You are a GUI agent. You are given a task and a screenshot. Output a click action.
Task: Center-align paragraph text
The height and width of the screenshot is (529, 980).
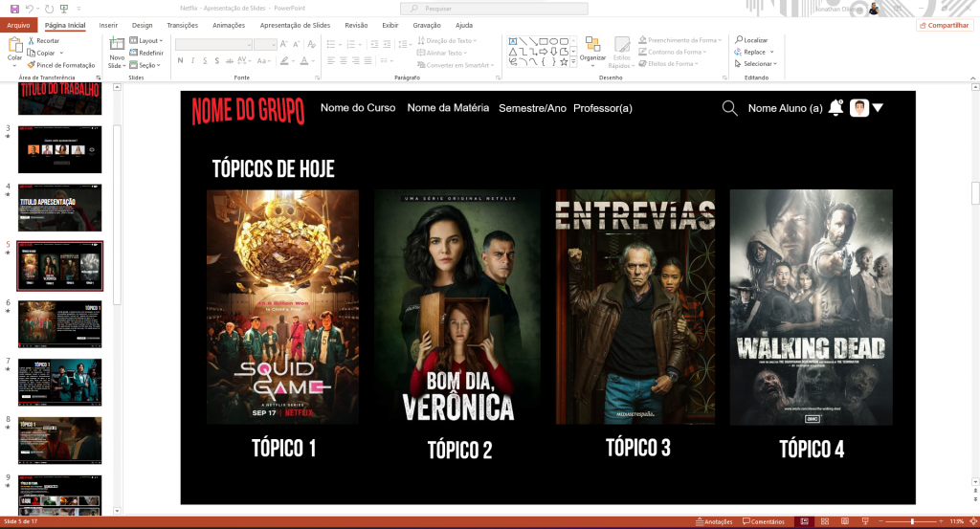pyautogui.click(x=344, y=60)
